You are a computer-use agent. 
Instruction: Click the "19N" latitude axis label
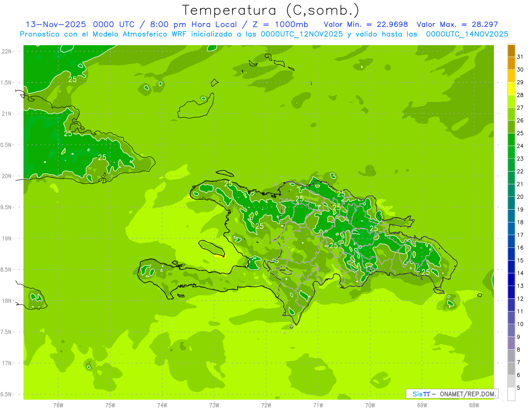click(x=7, y=239)
